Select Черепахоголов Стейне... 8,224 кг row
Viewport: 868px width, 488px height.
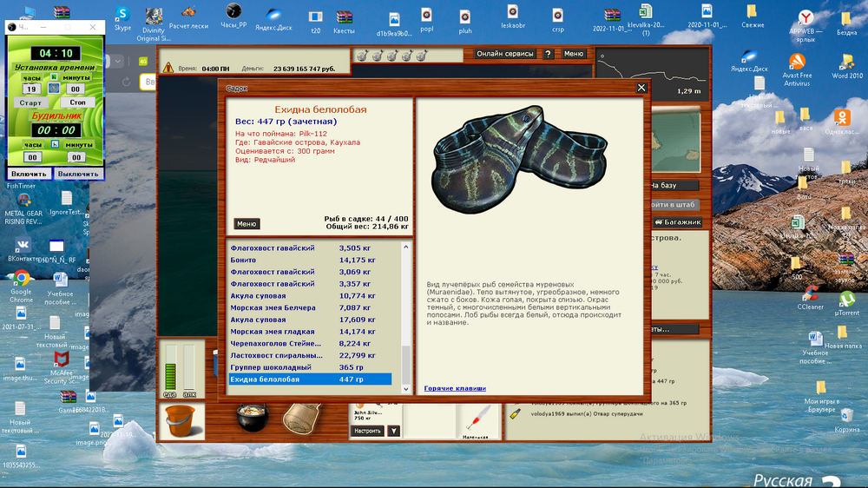(x=310, y=344)
